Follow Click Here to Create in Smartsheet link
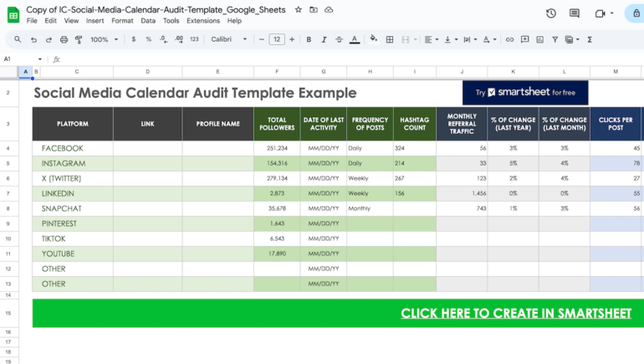Viewport: 644px width, 364px height. point(516,313)
